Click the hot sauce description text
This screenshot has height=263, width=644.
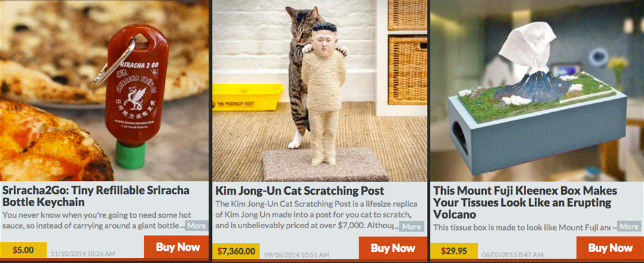pyautogui.click(x=93, y=220)
